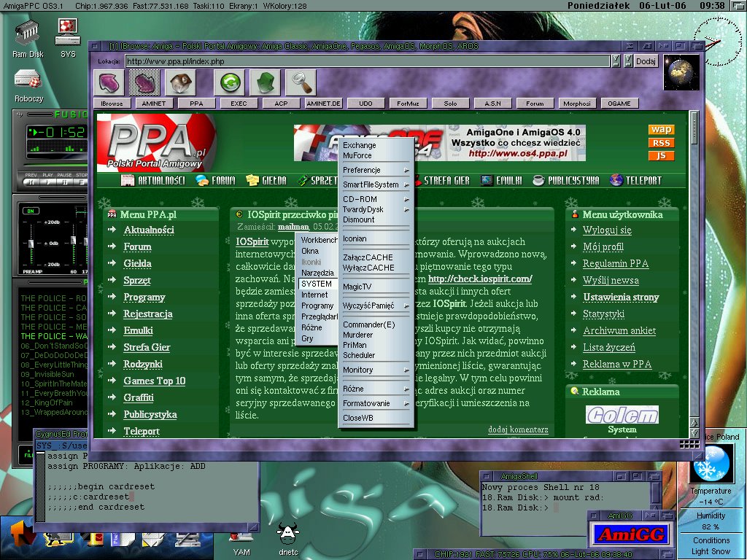Click the AmigaOne AmigaOS 4.0 banner
The height and width of the screenshot is (560, 747).
(x=440, y=143)
